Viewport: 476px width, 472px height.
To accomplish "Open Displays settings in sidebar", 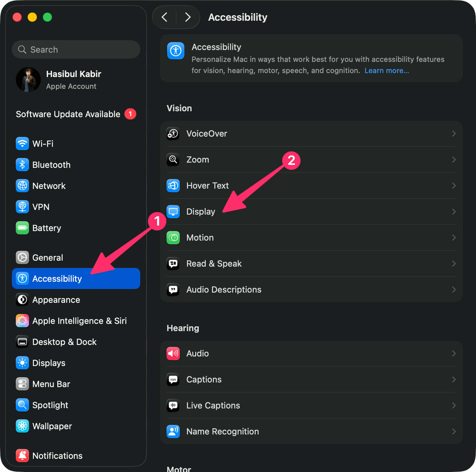I will pos(76,363).
